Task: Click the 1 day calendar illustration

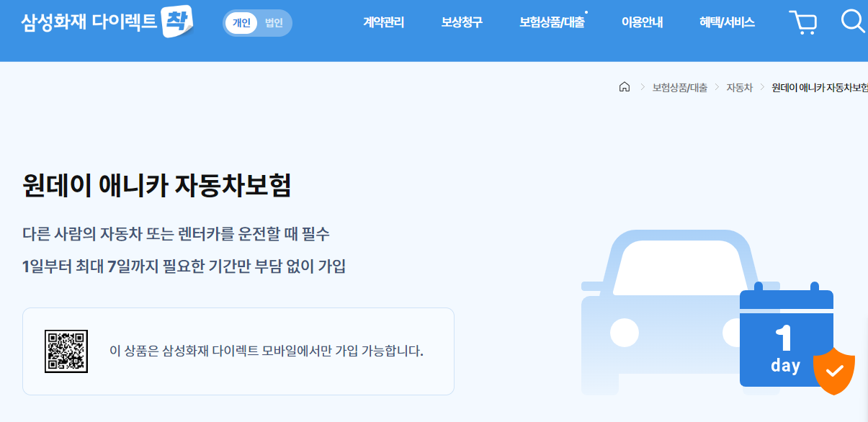Action: [x=786, y=336]
